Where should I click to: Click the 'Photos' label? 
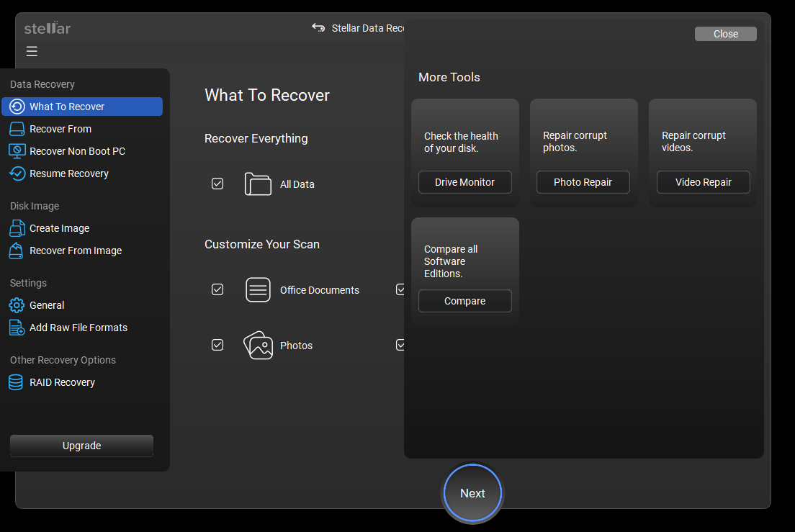(x=296, y=346)
